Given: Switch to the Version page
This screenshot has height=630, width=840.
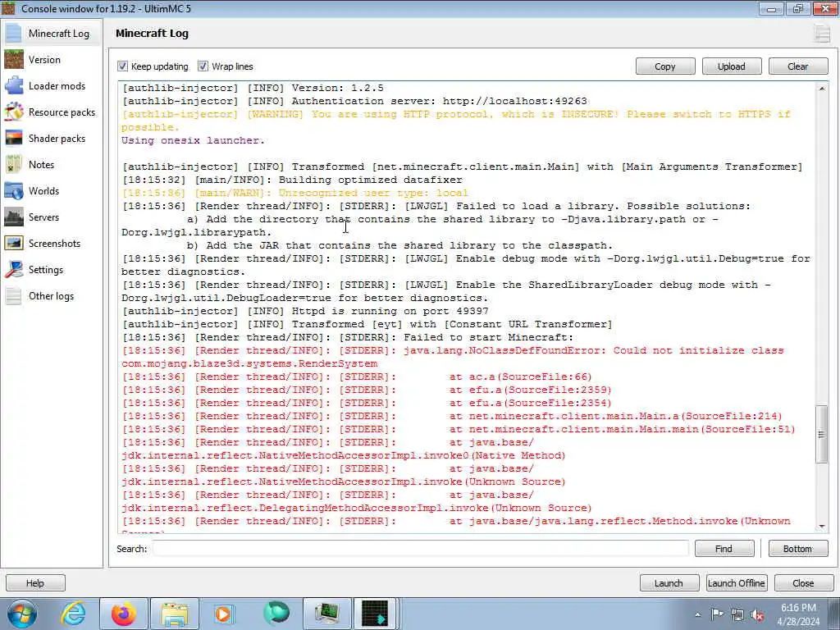Looking at the screenshot, I should (44, 59).
